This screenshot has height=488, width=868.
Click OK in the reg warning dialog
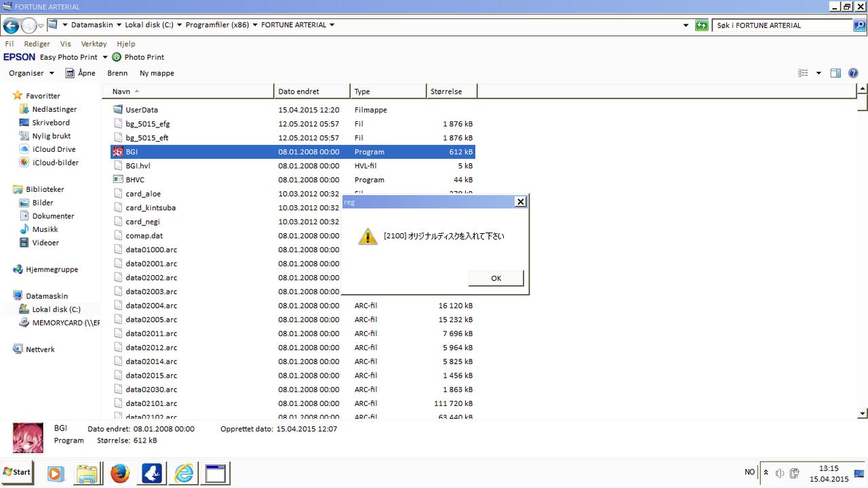point(496,279)
